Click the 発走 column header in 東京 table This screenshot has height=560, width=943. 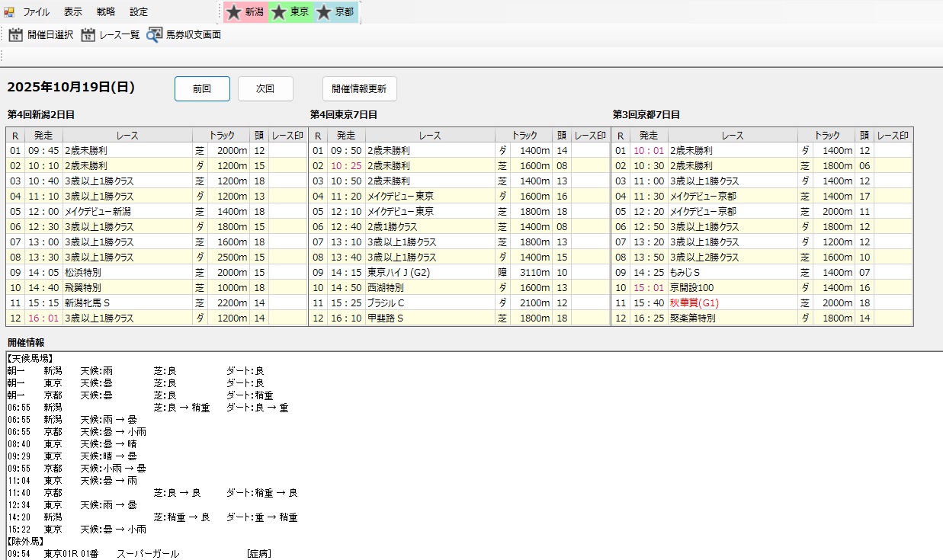[346, 136]
